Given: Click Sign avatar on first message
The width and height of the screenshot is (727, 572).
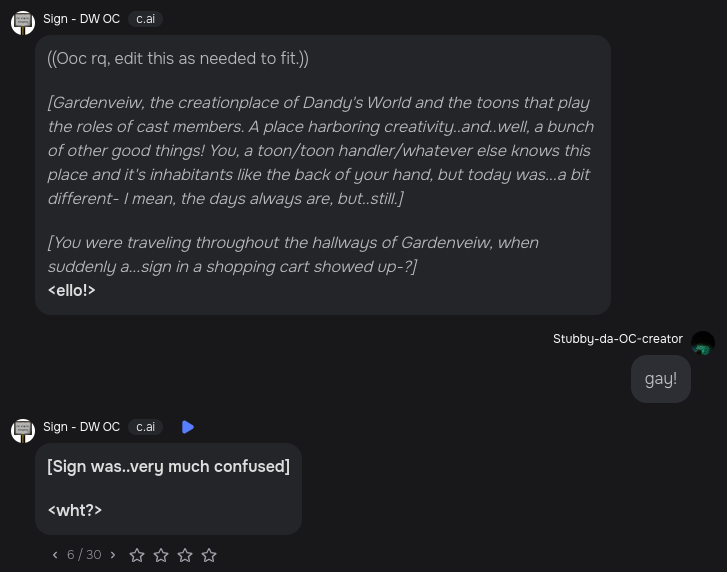Looking at the screenshot, I should (23, 21).
